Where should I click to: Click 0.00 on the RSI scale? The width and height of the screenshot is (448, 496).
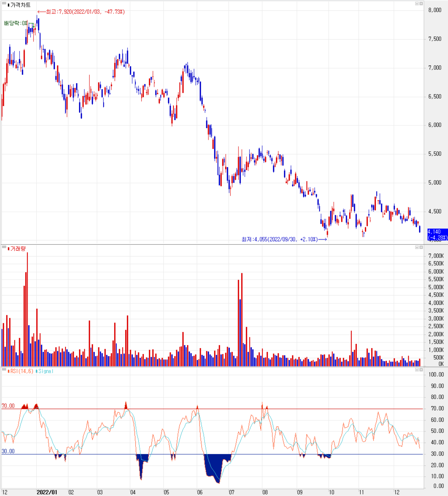pos(439,486)
